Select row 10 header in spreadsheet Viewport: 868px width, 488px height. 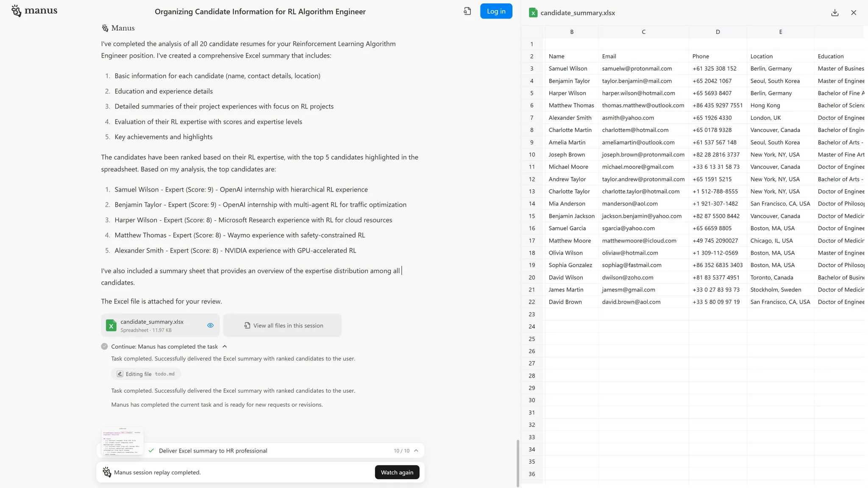point(531,155)
